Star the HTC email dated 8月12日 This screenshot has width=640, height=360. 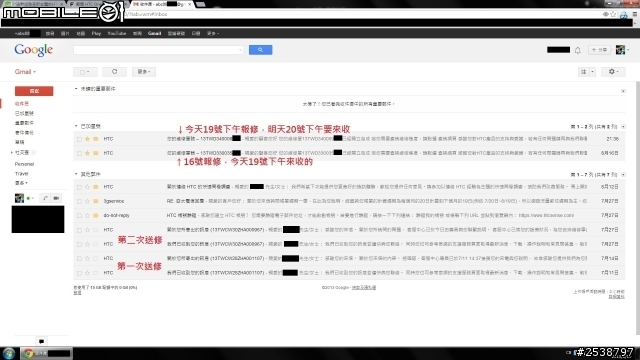87,187
